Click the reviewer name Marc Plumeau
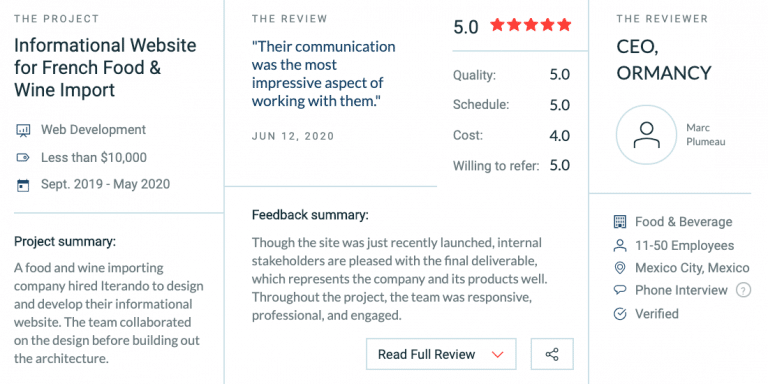 (705, 135)
